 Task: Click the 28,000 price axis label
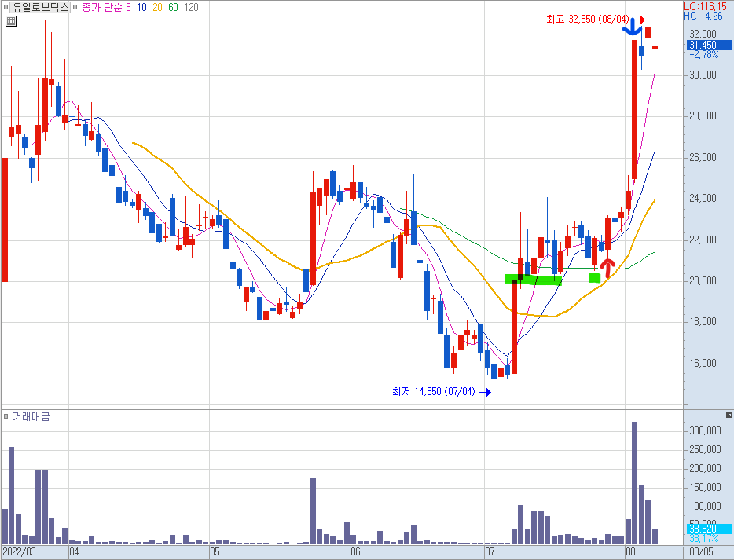[703, 116]
